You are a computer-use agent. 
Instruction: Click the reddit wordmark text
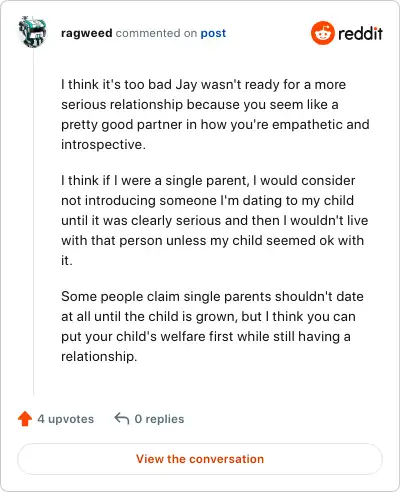coord(360,33)
